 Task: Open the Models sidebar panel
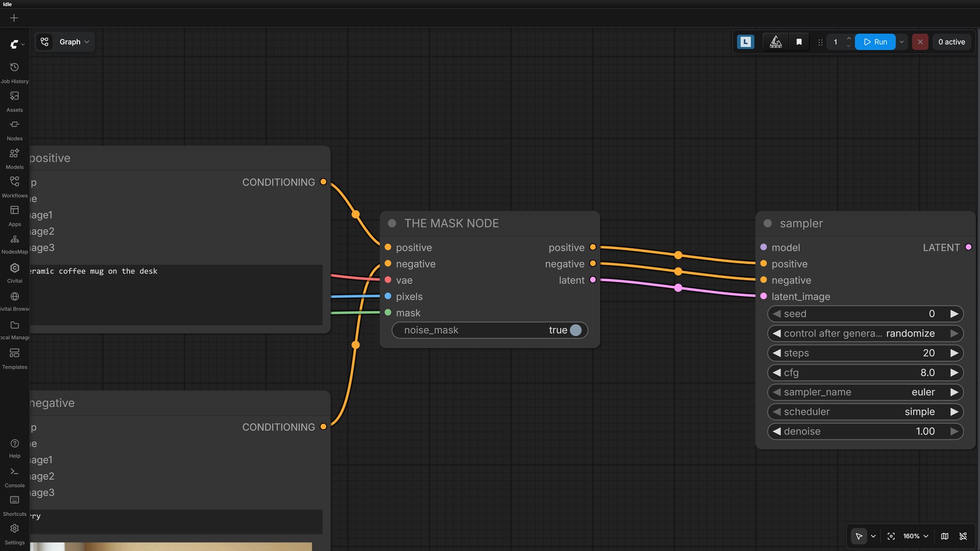(x=14, y=159)
